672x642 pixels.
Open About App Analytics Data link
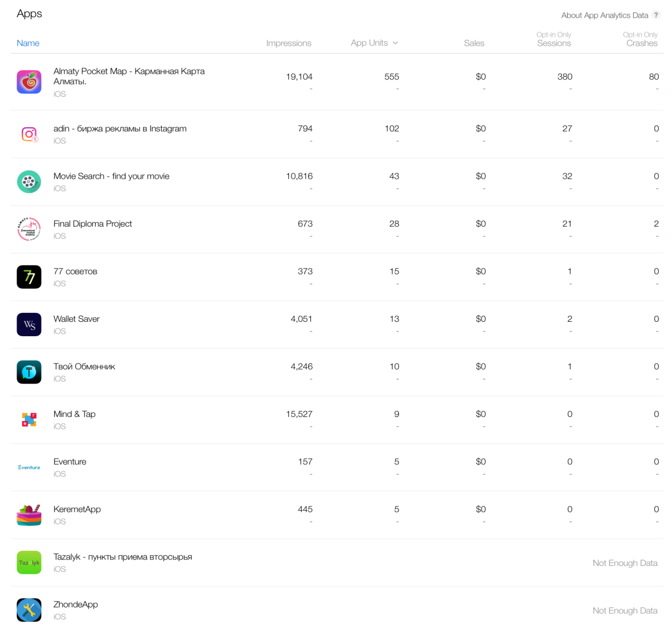pyautogui.click(x=604, y=15)
